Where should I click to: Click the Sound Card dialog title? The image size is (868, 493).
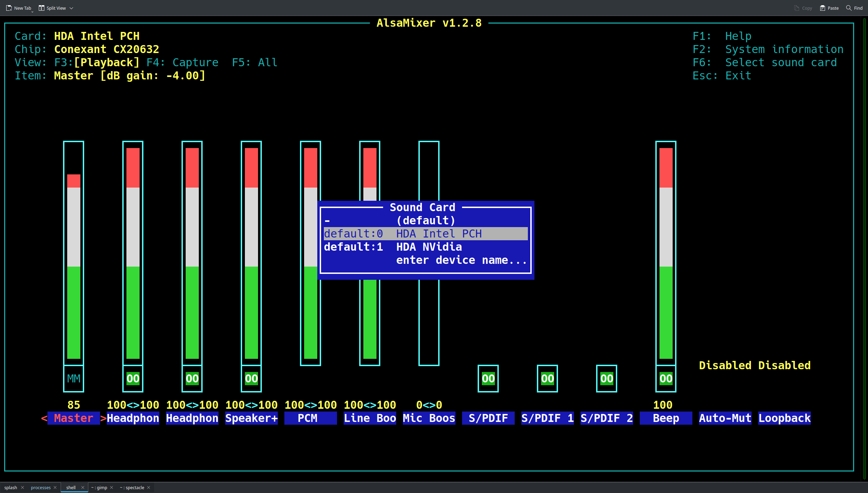[423, 207]
